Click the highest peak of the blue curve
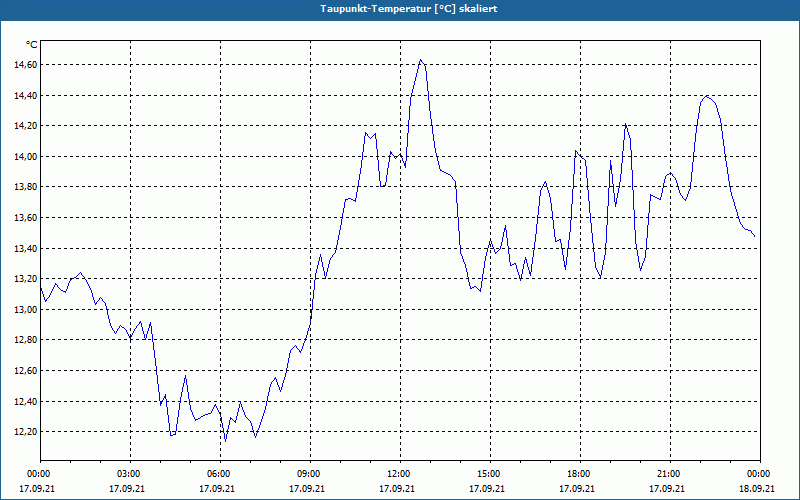This screenshot has height=500, width=800. tap(421, 60)
